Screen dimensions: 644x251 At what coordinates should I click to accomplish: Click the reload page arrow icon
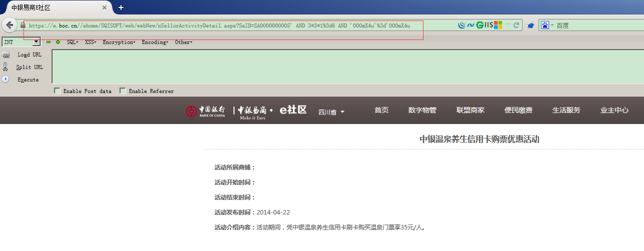(x=516, y=25)
